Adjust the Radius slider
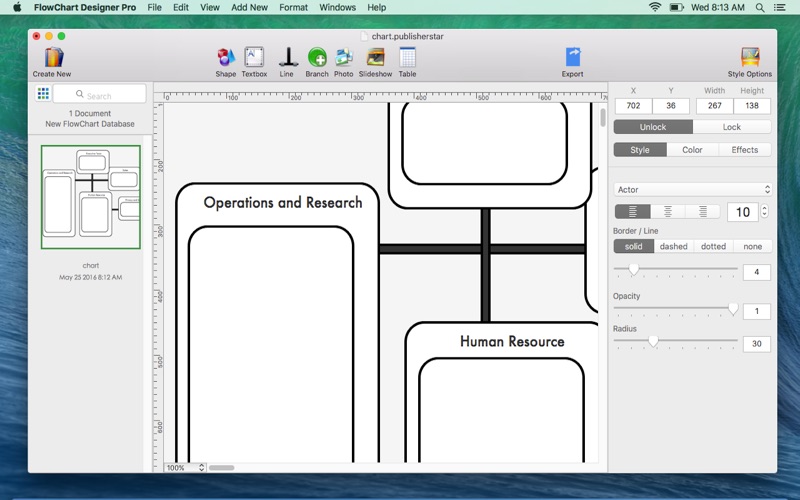The image size is (800, 500). click(x=653, y=342)
